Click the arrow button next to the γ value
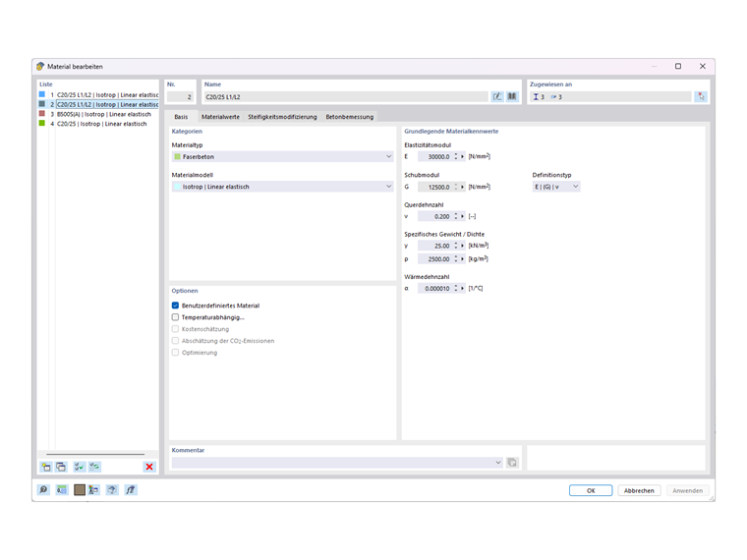This screenshot has width=747, height=560. coord(462,246)
